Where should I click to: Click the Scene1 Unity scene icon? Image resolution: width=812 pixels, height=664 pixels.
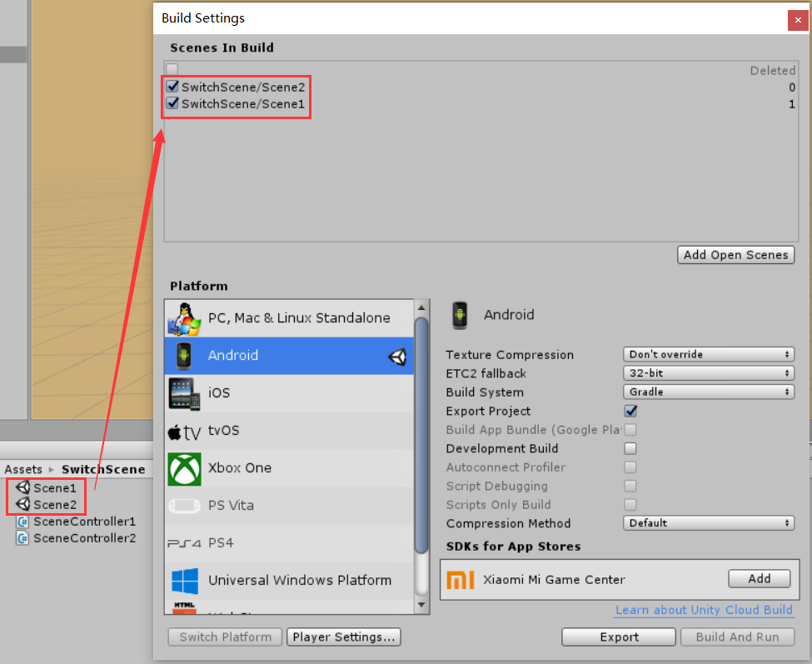22,487
